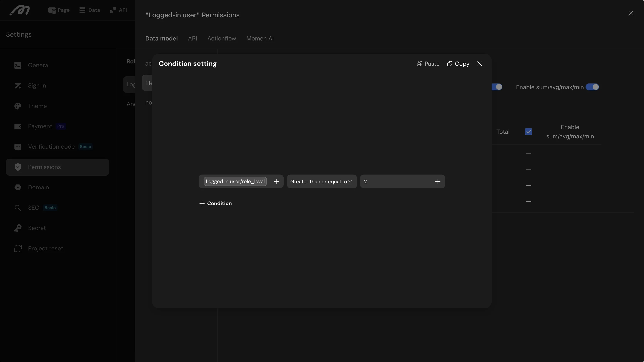The image size is (644, 362).
Task: Open Sign in settings section
Action: 57,86
